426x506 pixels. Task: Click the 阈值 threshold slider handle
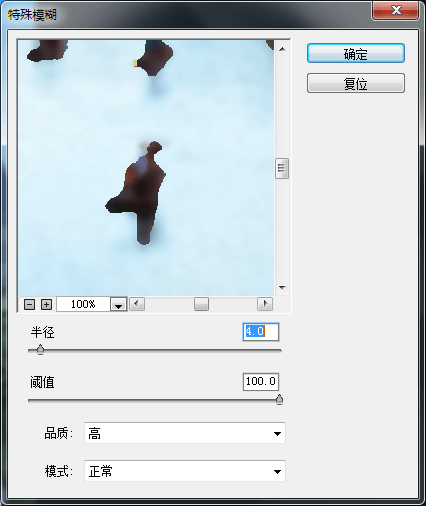pos(279,399)
